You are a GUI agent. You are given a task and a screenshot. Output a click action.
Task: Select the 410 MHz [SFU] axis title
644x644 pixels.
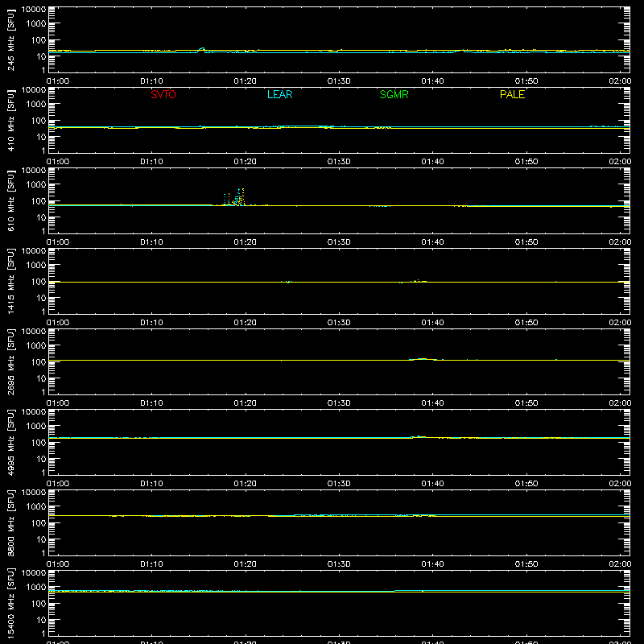11,121
